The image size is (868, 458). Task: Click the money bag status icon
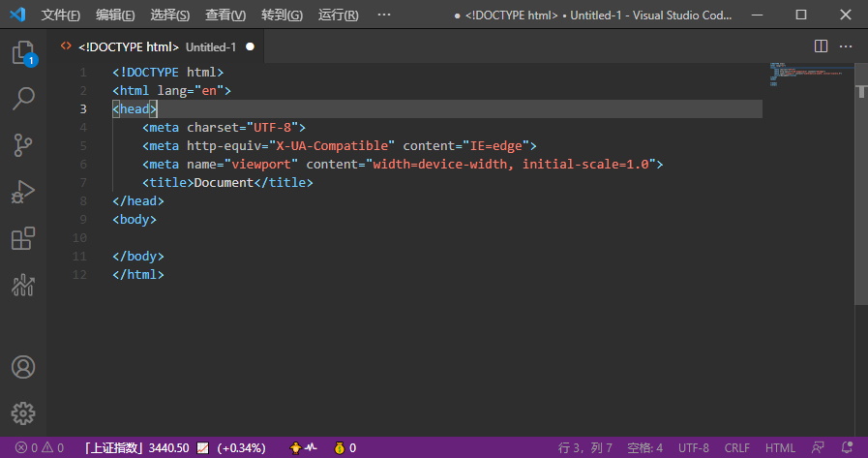tap(345, 447)
